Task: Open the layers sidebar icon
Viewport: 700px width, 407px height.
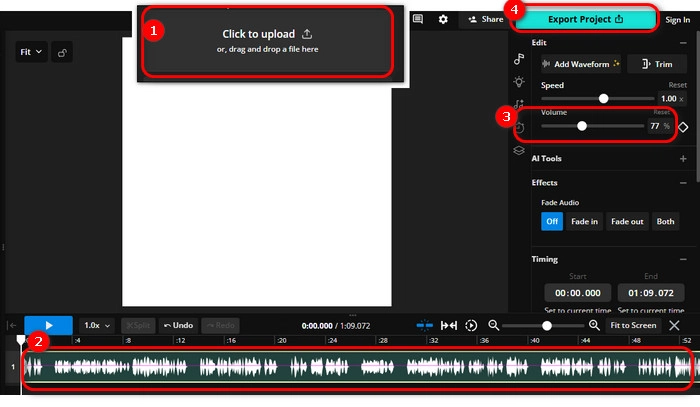Action: coord(519,150)
